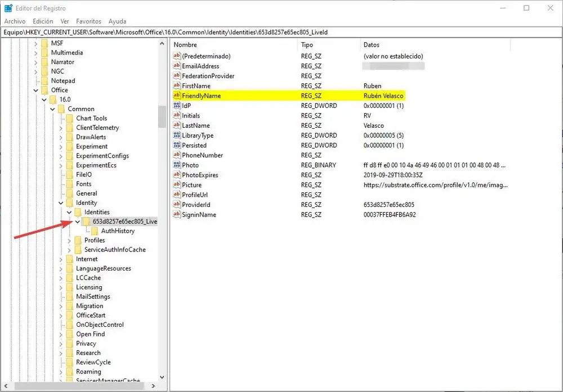Sort by the Nombre column header

pos(234,45)
